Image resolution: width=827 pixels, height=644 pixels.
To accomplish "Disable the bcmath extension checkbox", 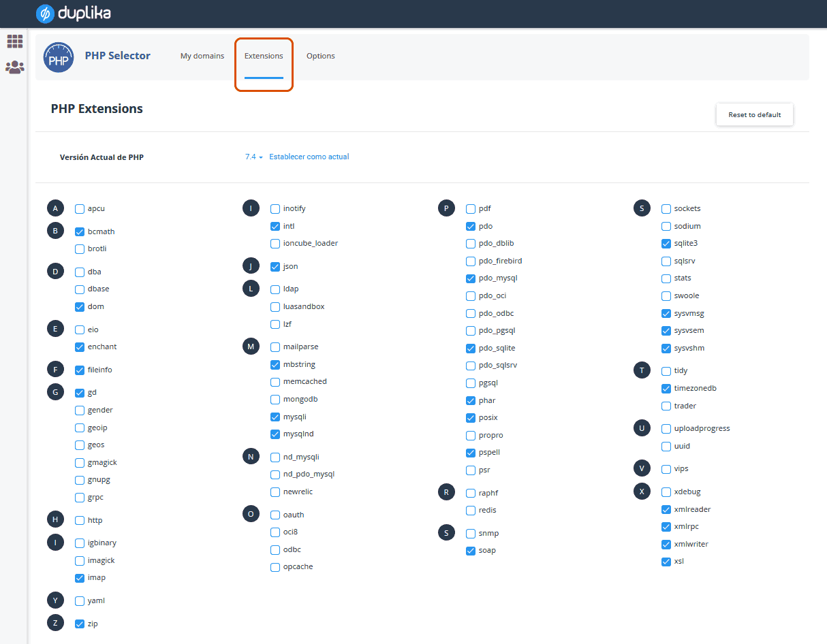I will pos(80,231).
